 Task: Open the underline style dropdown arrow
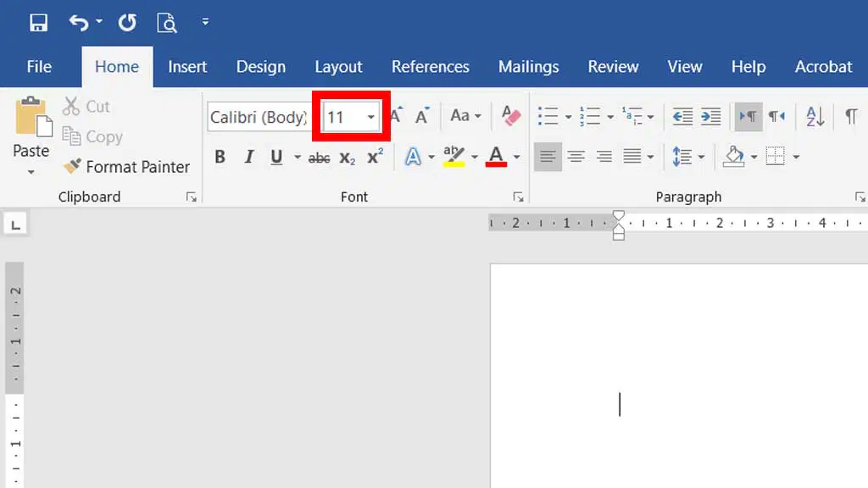point(298,157)
